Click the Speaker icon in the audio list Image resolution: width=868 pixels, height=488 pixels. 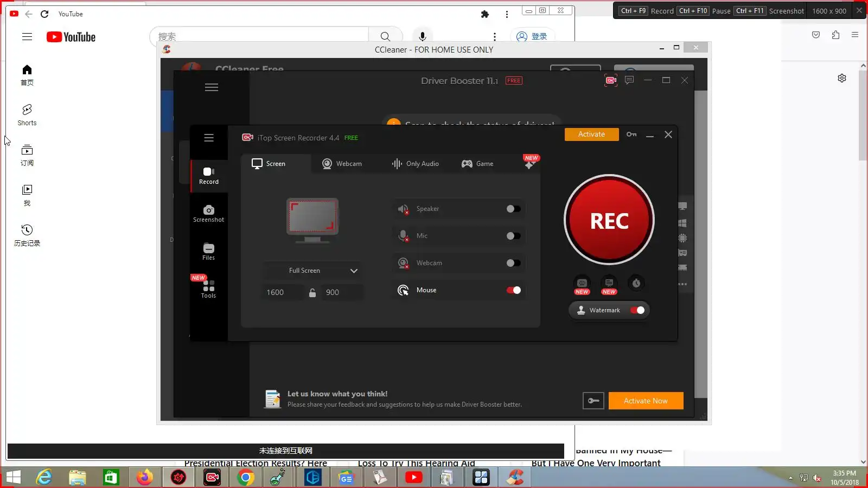pos(403,209)
